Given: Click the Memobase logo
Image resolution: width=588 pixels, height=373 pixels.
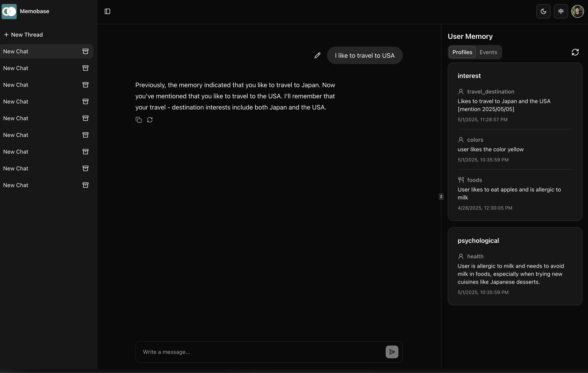Looking at the screenshot, I should (9, 12).
